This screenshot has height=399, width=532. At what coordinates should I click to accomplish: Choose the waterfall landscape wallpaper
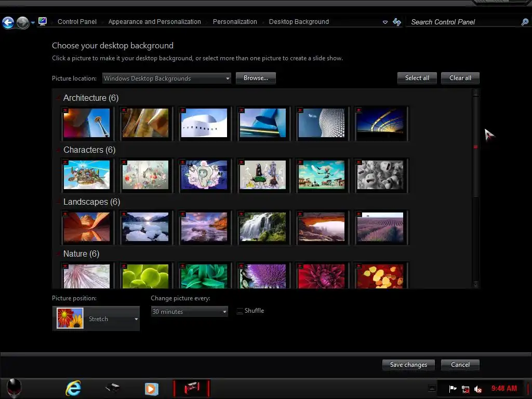tap(262, 227)
